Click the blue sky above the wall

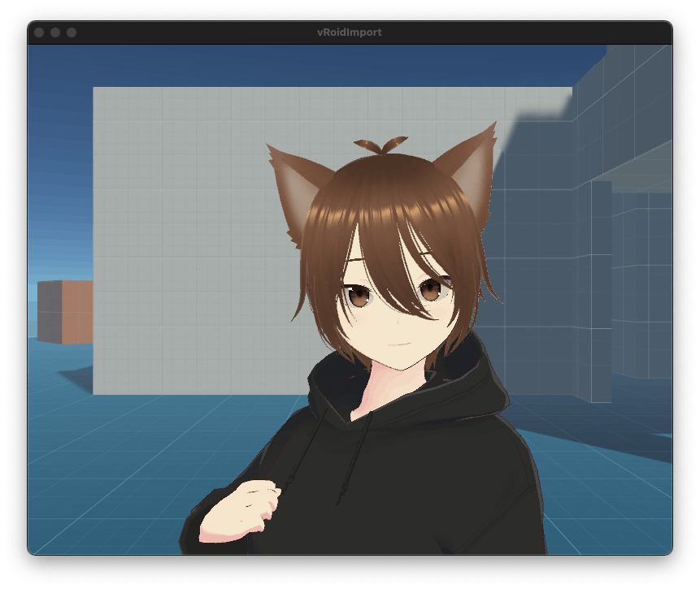coord(325,65)
